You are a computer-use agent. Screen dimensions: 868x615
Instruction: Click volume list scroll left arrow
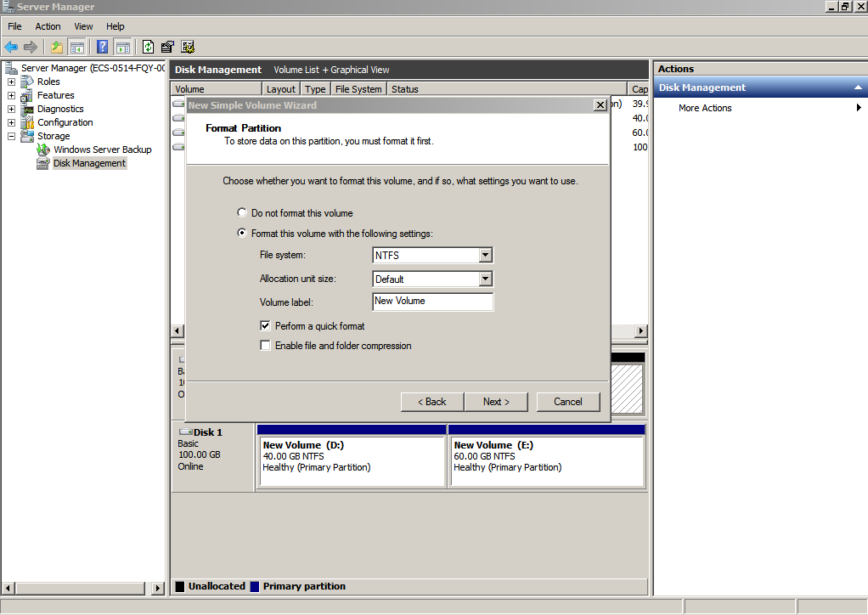[x=178, y=331]
